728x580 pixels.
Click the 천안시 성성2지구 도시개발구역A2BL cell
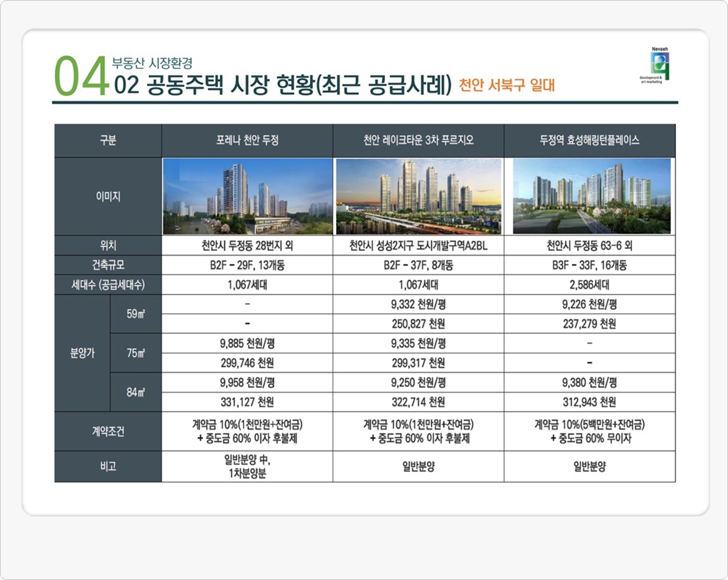418,245
